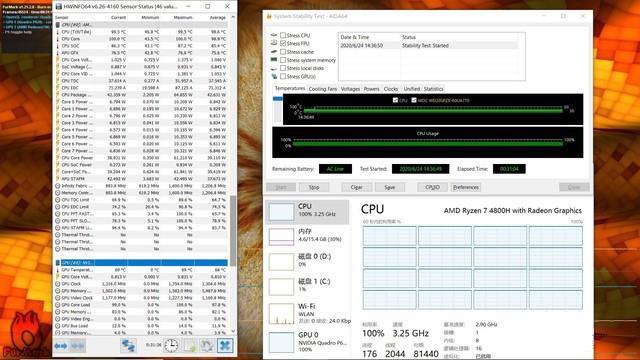Click the Stress CPU chip icon in AIDA64
The height and width of the screenshot is (360, 640).
[274, 36]
